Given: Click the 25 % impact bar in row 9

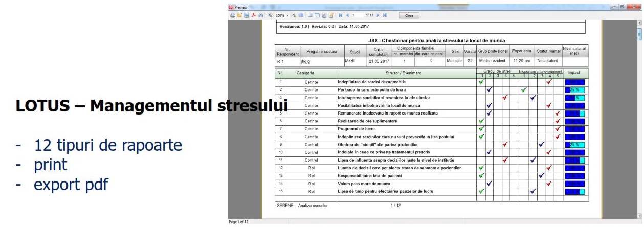Looking at the screenshot, I should [574, 144].
